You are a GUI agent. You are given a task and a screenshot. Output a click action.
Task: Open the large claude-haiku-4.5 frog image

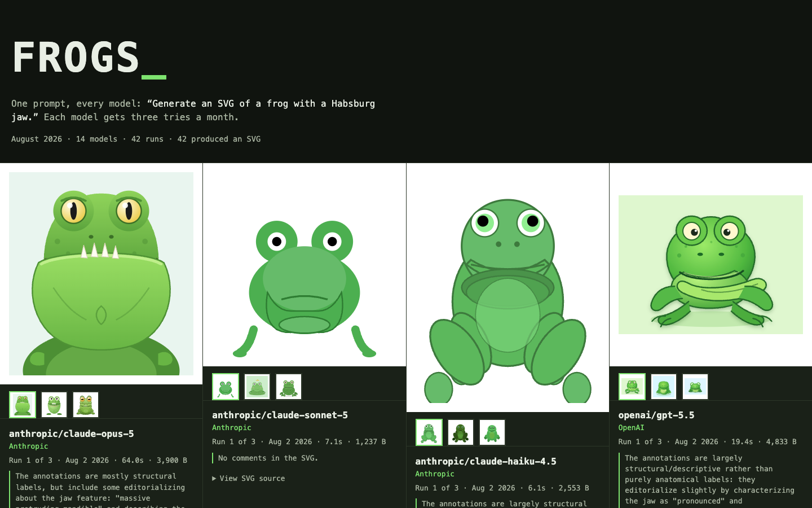tap(507, 288)
